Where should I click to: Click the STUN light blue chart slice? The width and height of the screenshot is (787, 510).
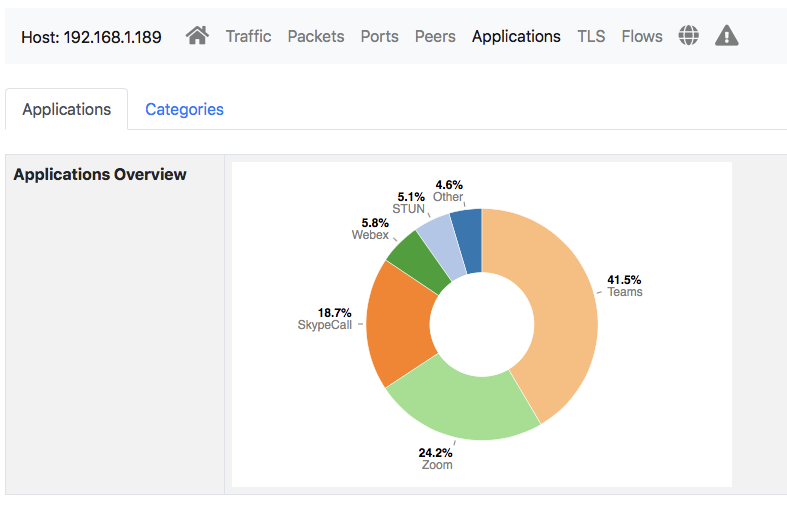[444, 246]
